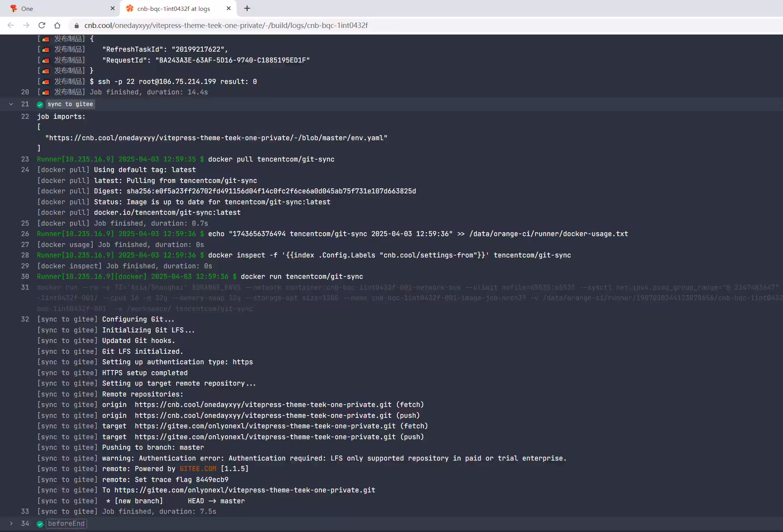783x532 pixels.
Task: Go to the browser home page
Action: 57,25
